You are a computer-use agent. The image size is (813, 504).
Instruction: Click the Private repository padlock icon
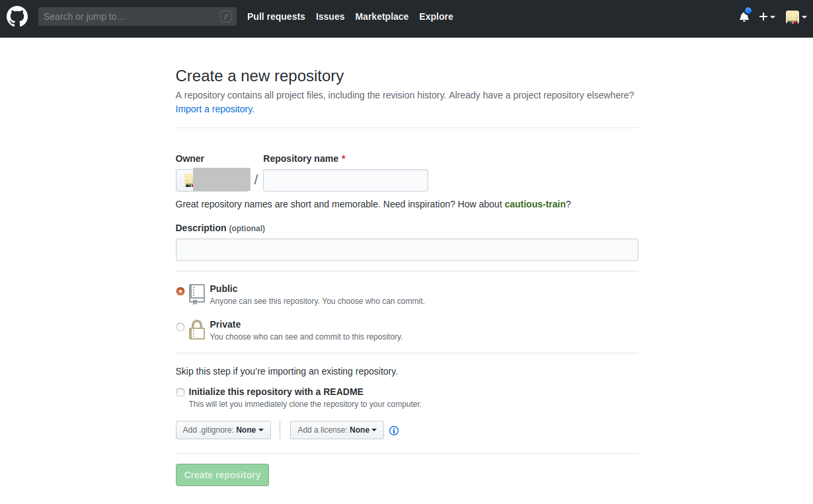(196, 330)
